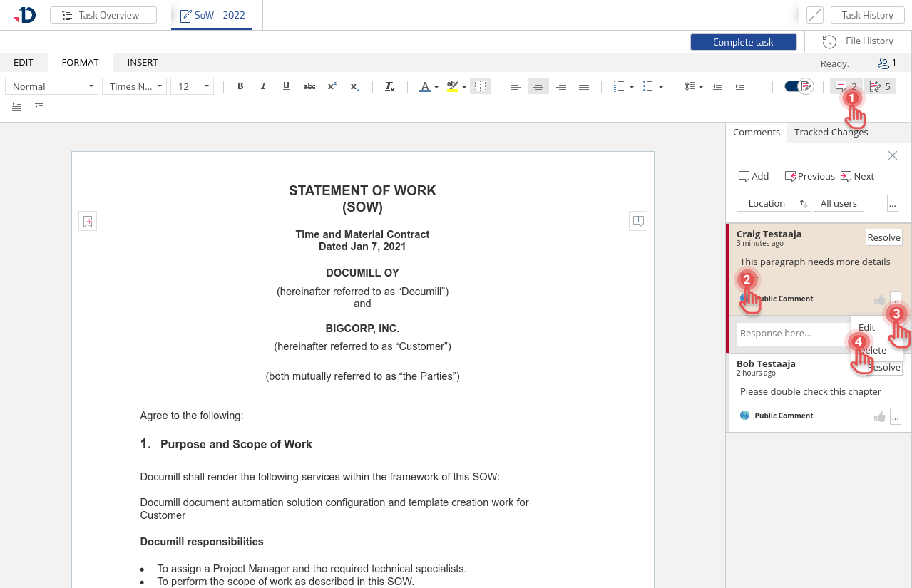Toggle the tracked changes panel showing 5
This screenshot has width=912, height=588.
[x=880, y=86]
